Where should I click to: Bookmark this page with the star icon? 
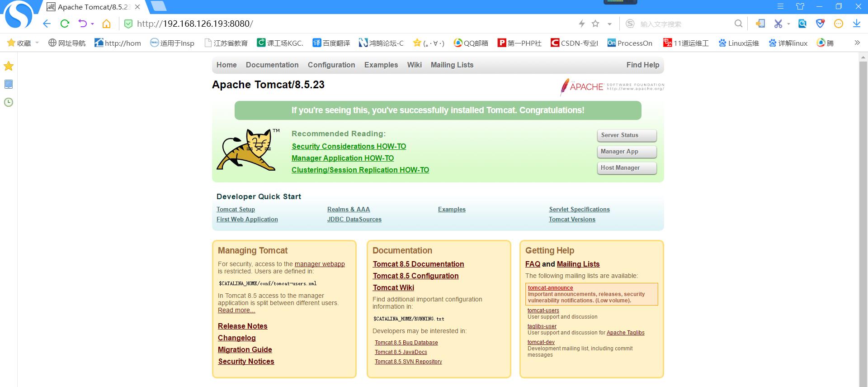[595, 24]
